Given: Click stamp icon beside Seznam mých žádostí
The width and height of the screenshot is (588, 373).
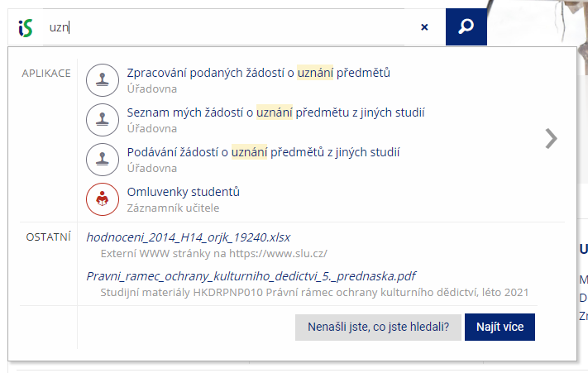Looking at the screenshot, I should 103,120.
